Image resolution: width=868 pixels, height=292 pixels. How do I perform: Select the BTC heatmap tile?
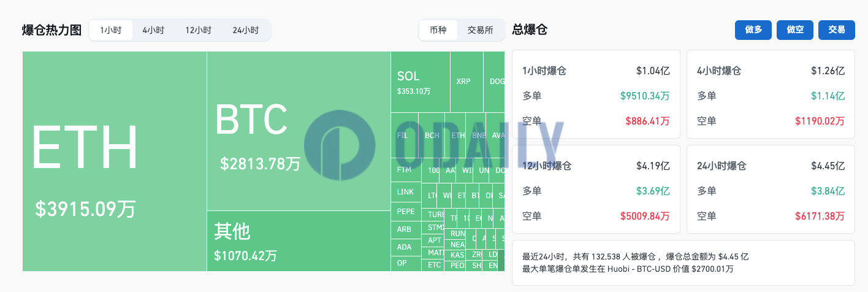point(299,131)
